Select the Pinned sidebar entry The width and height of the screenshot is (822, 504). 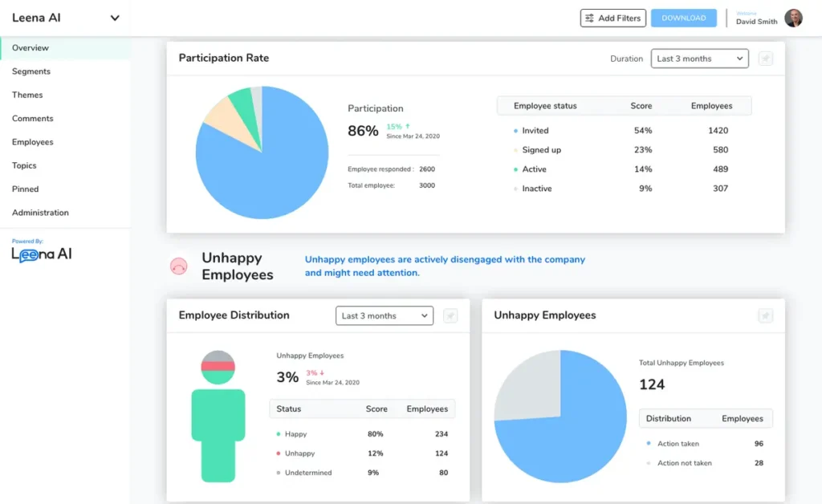click(x=26, y=189)
